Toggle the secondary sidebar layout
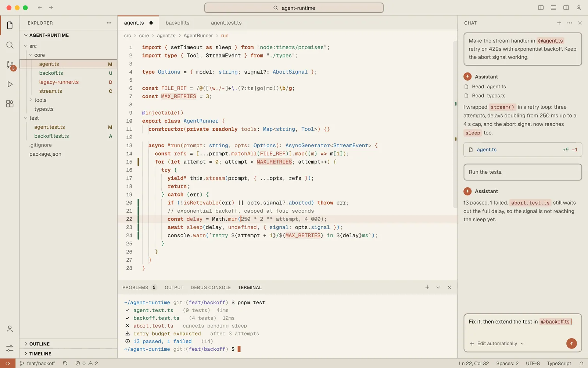Screen dimensions: 588x368 [x=566, y=8]
